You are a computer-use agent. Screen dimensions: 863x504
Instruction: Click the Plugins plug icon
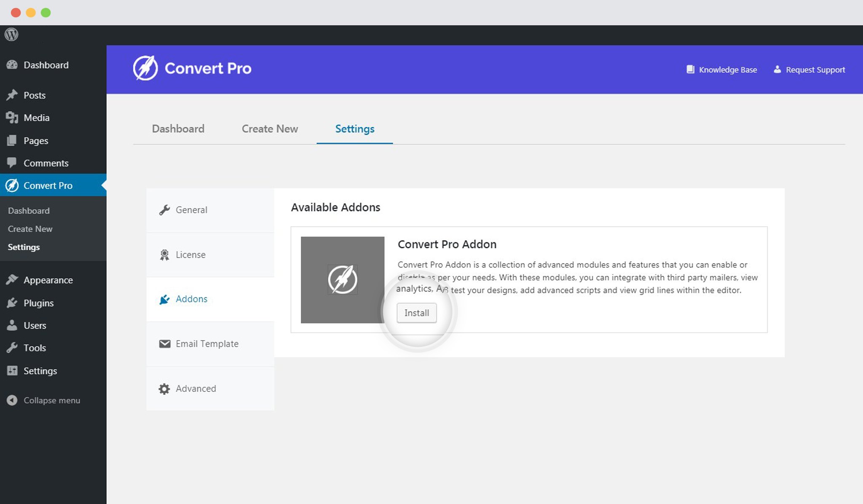(x=12, y=303)
